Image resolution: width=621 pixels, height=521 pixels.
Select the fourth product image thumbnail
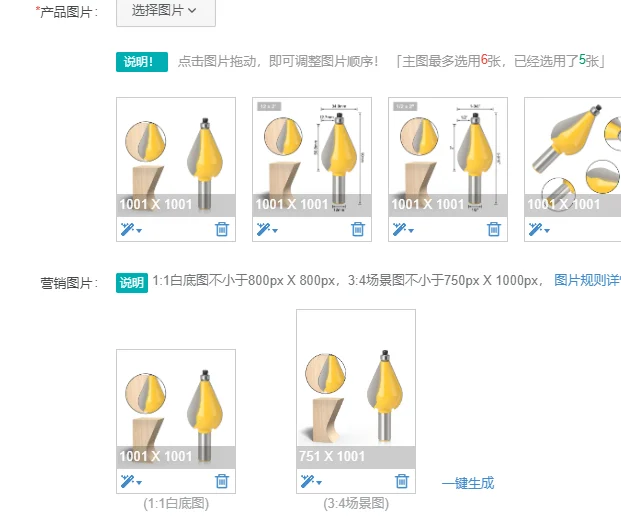573,157
